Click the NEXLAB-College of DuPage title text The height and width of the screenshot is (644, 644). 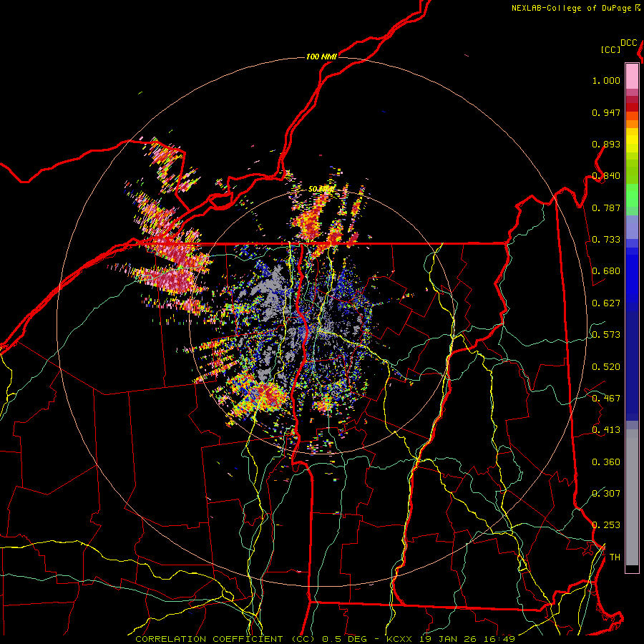(x=571, y=8)
